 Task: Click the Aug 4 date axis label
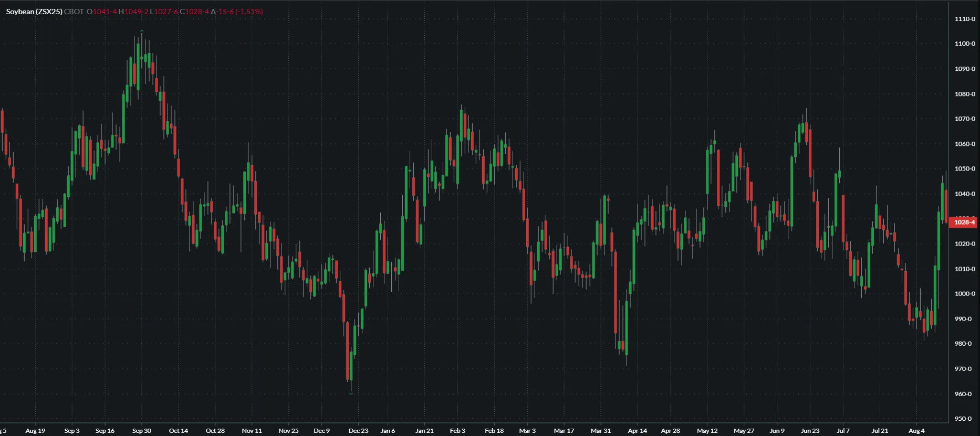pyautogui.click(x=916, y=431)
